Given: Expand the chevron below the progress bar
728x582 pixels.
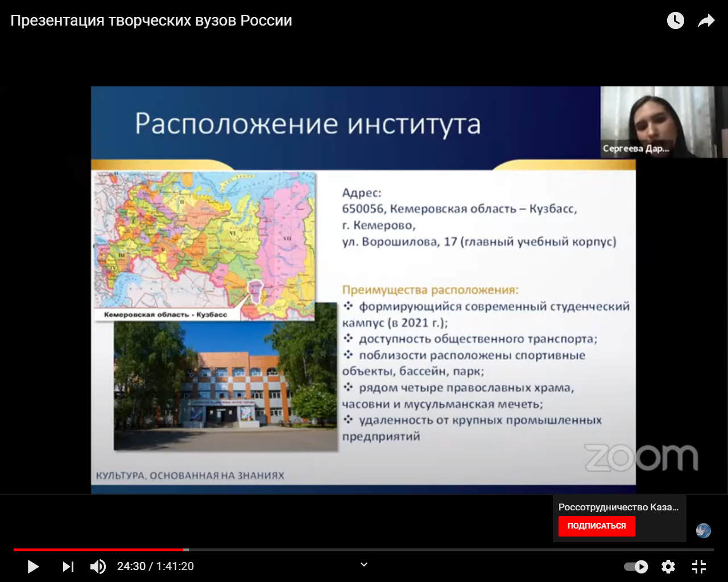Looking at the screenshot, I should [x=364, y=564].
